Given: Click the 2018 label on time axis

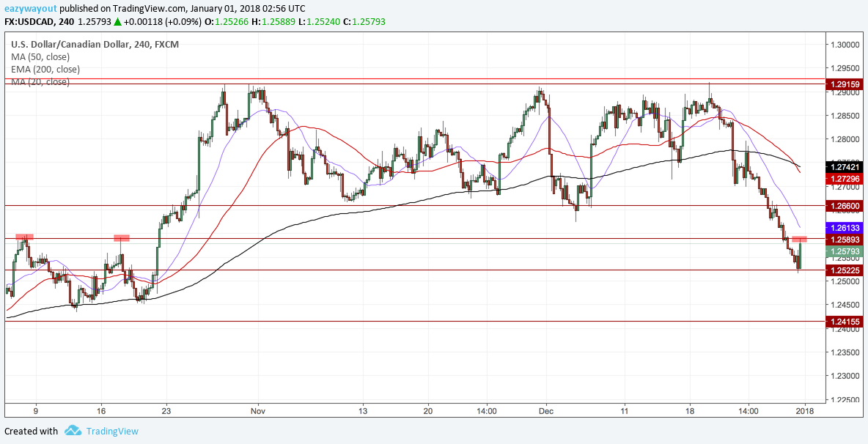Looking at the screenshot, I should pyautogui.click(x=806, y=412).
